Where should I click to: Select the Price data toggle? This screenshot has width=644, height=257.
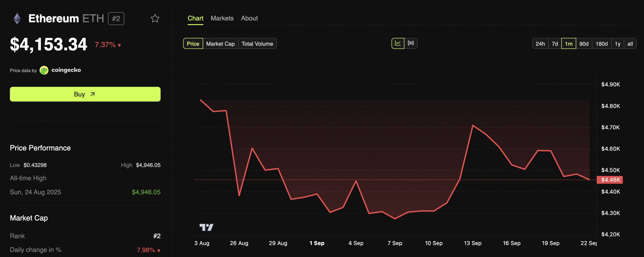[193, 44]
